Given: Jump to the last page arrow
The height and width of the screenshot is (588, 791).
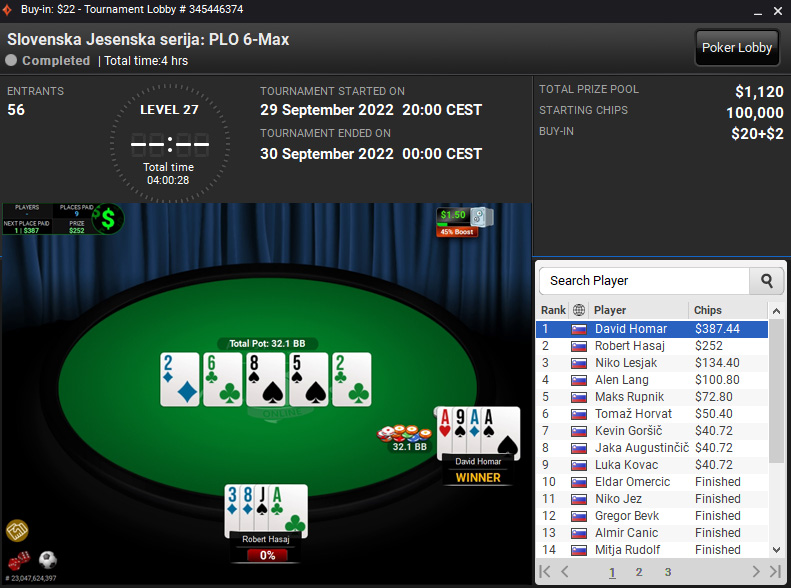Looking at the screenshot, I should click(x=775, y=571).
